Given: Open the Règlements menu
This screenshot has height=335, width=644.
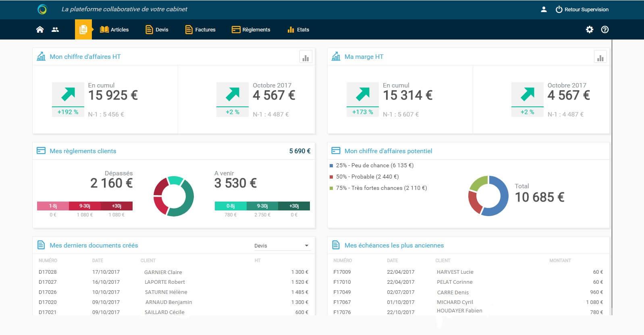Looking at the screenshot, I should point(251,29).
